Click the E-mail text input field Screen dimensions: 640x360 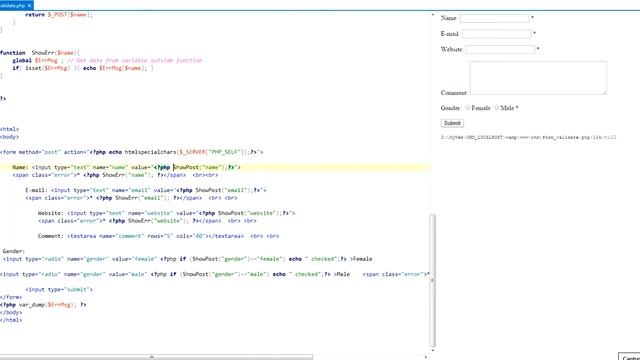pyautogui.click(x=496, y=34)
